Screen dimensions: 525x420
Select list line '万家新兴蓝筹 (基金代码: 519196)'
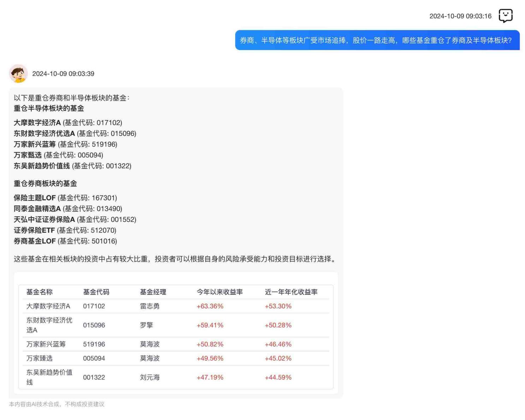coord(65,144)
